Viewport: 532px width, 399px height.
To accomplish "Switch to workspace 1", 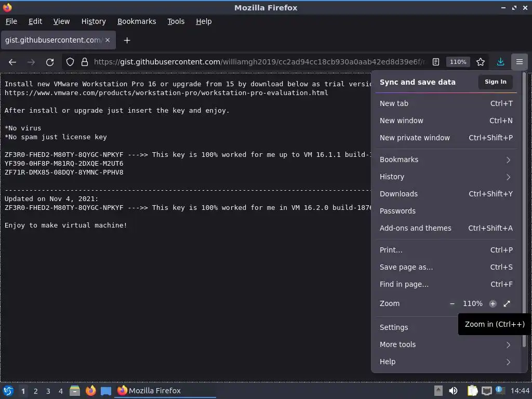I will tap(23, 391).
